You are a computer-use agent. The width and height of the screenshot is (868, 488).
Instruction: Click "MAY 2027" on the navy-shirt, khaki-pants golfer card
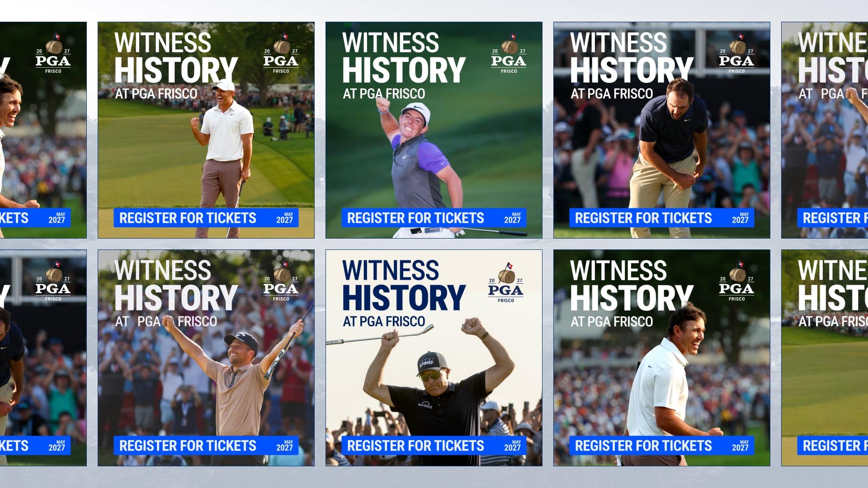tap(741, 218)
